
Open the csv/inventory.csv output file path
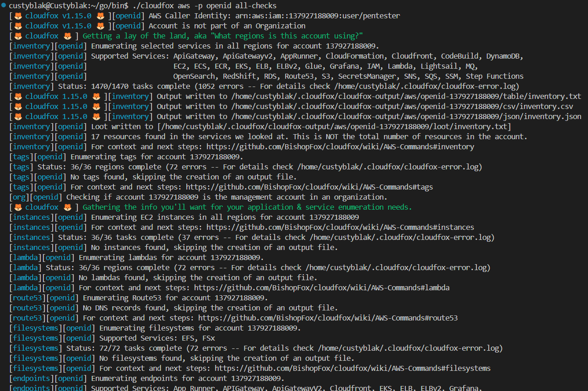tap(402, 106)
